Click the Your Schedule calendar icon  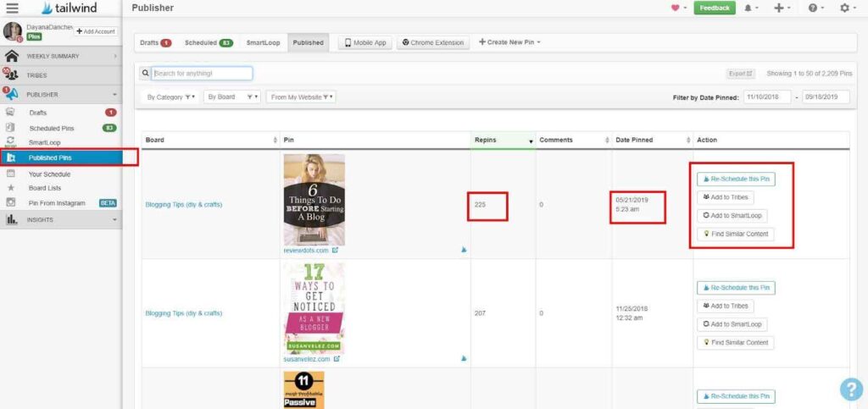click(10, 174)
